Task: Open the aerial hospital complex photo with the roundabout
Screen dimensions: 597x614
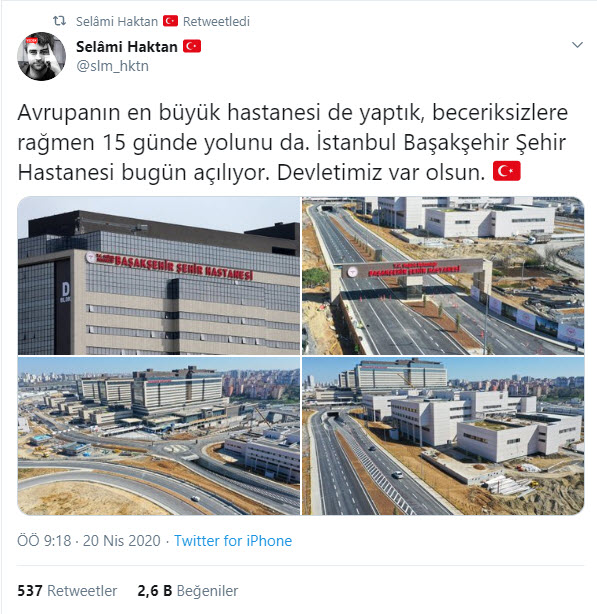Action: [x=159, y=436]
